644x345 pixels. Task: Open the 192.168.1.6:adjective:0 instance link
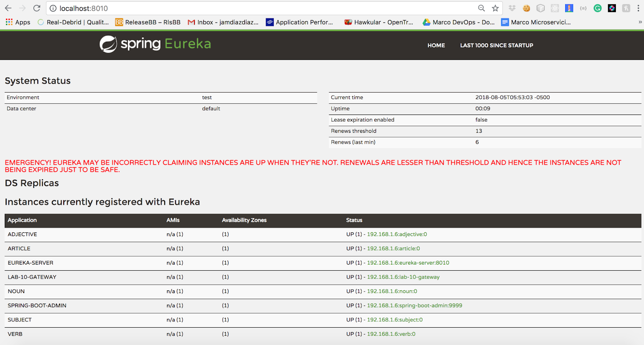397,234
